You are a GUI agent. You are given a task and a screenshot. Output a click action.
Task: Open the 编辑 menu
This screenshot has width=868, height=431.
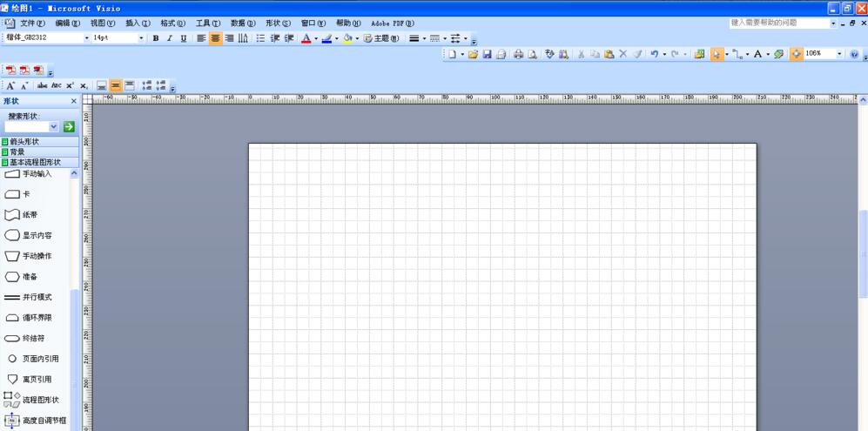[x=68, y=24]
